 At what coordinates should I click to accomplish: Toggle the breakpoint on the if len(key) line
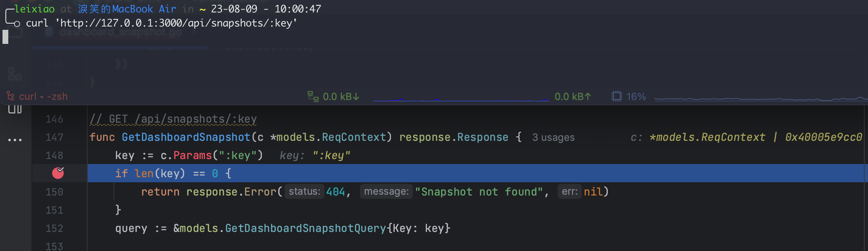pyautogui.click(x=58, y=173)
